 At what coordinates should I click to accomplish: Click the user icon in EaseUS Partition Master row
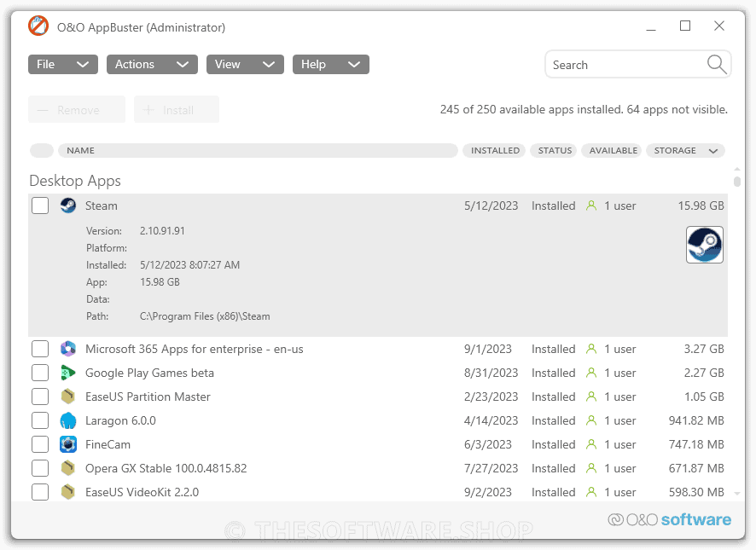pyautogui.click(x=591, y=397)
